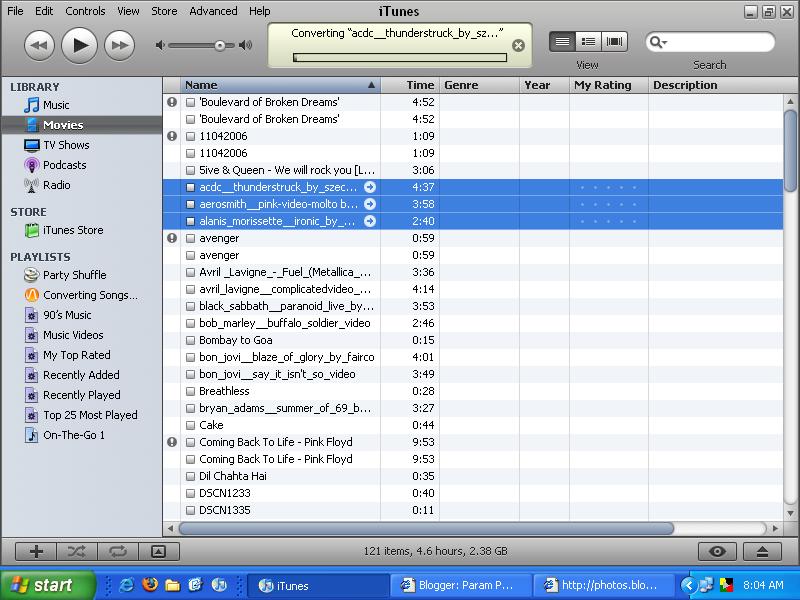
Task: Click the conversion progress bar
Action: tap(400, 57)
